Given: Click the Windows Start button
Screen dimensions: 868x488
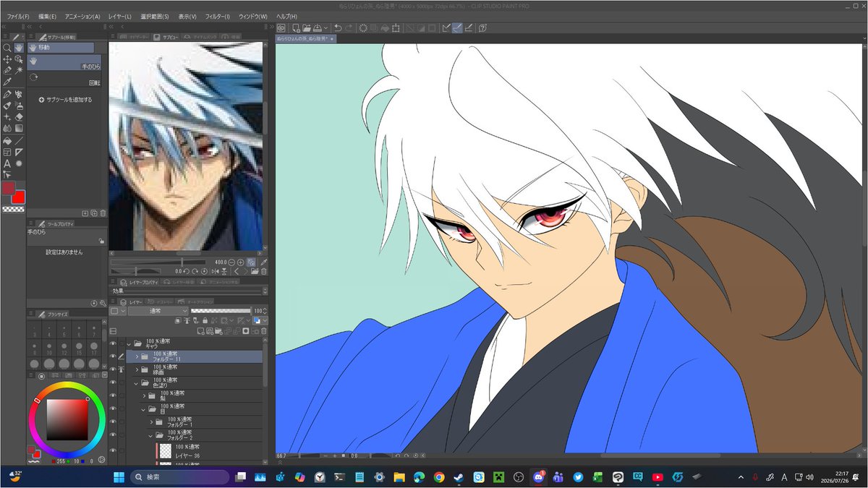Looking at the screenshot, I should (x=119, y=477).
